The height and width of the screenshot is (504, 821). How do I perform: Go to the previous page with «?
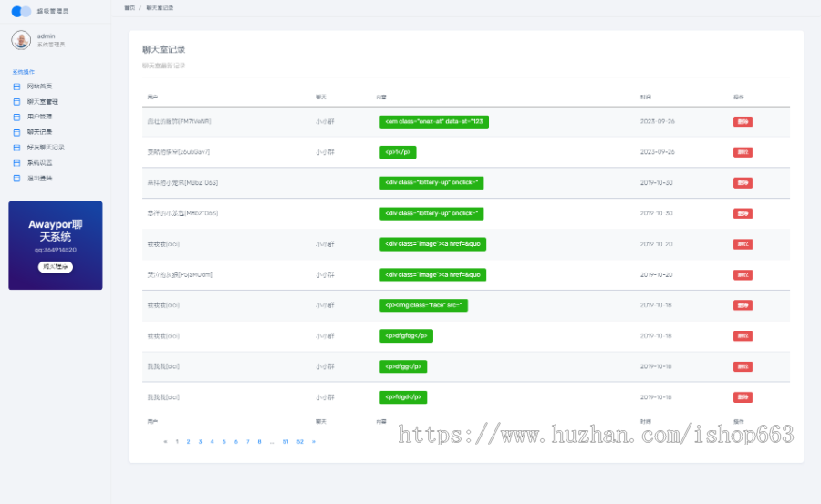165,442
